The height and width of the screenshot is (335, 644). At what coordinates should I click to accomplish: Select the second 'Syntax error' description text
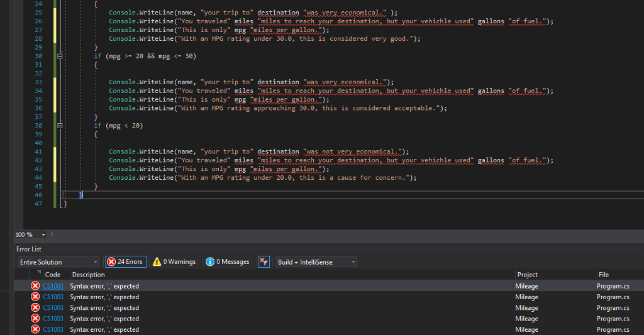(104, 297)
